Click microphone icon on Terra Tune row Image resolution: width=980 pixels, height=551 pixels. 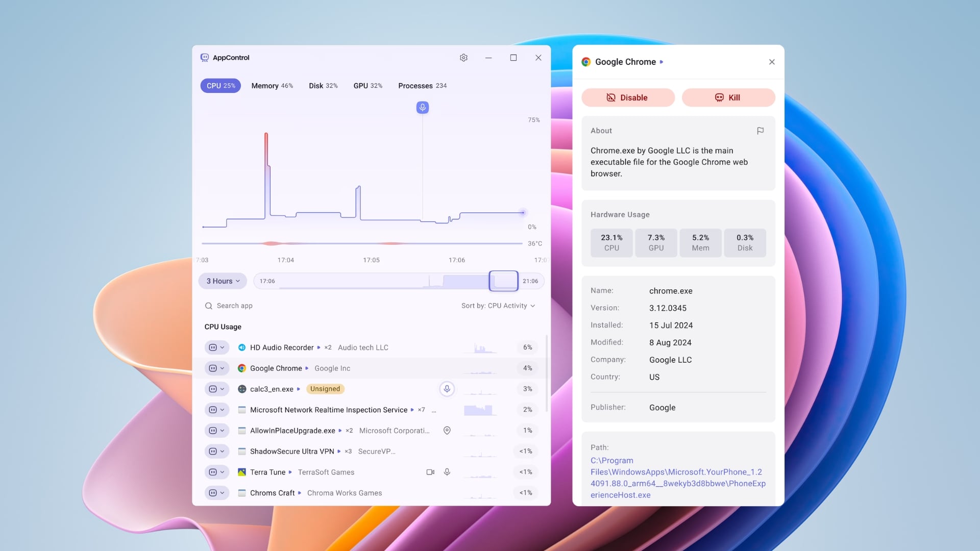click(x=447, y=472)
